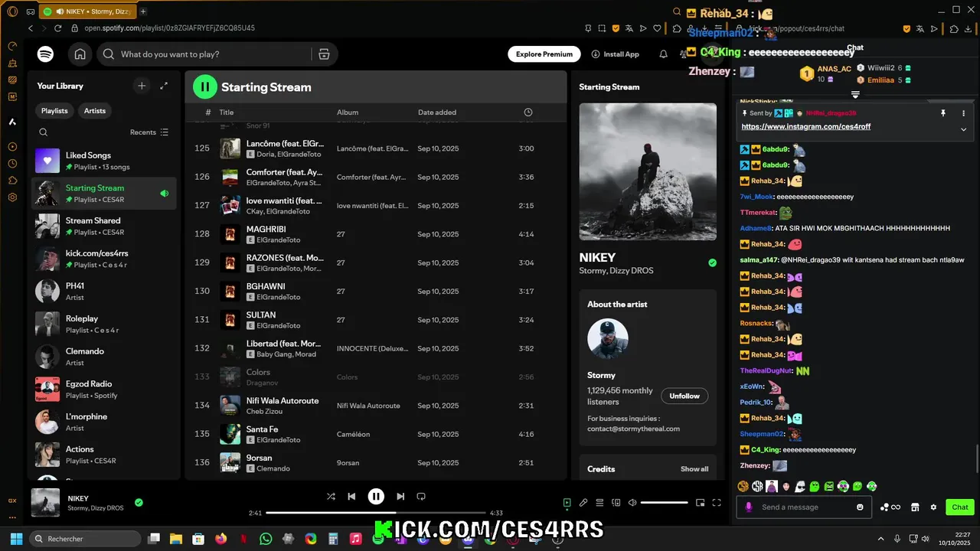The image size is (980, 551).
Task: Open L'morphine artist in library
Action: [x=104, y=422]
